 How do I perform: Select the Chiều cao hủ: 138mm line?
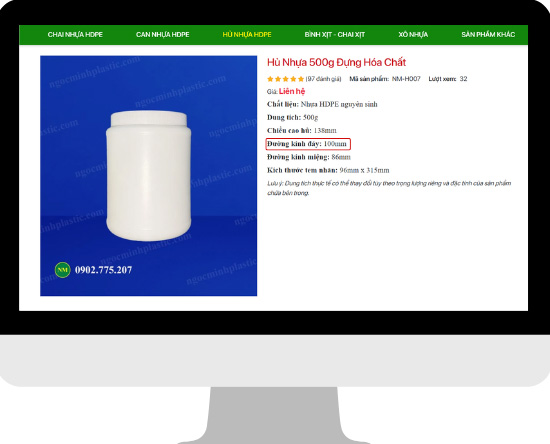(302, 130)
